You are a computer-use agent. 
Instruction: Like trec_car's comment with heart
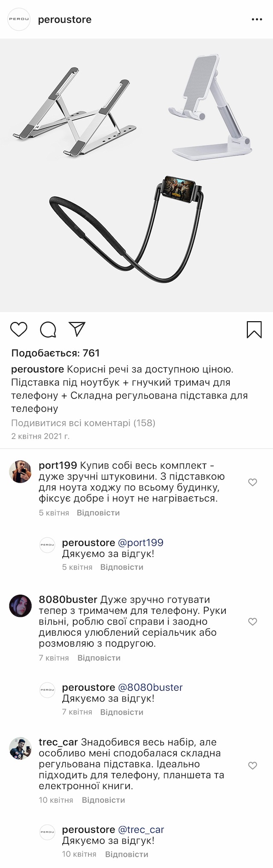click(253, 765)
